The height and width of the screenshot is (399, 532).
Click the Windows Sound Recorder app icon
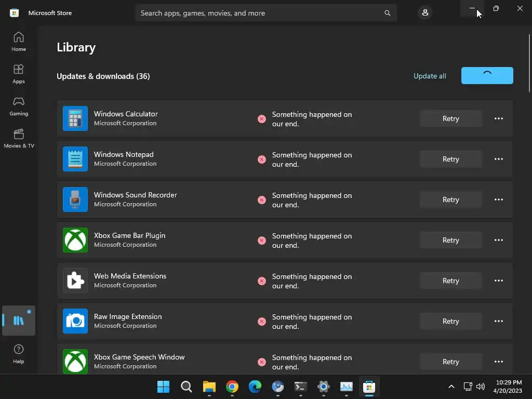click(75, 199)
